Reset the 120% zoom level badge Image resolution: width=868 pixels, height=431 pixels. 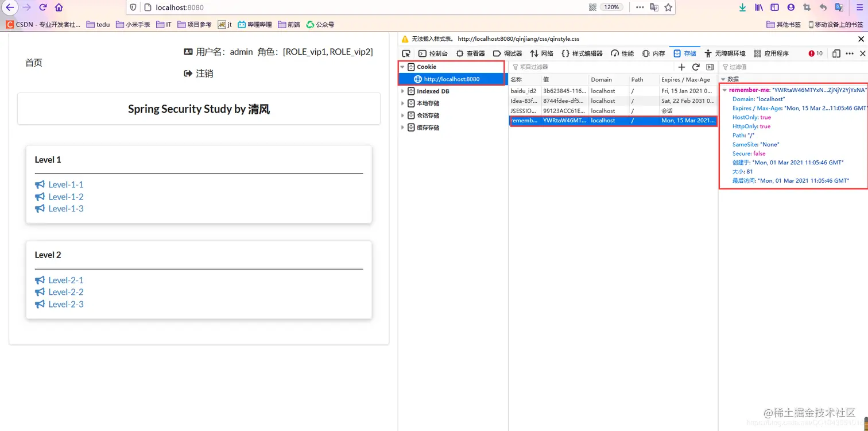612,7
